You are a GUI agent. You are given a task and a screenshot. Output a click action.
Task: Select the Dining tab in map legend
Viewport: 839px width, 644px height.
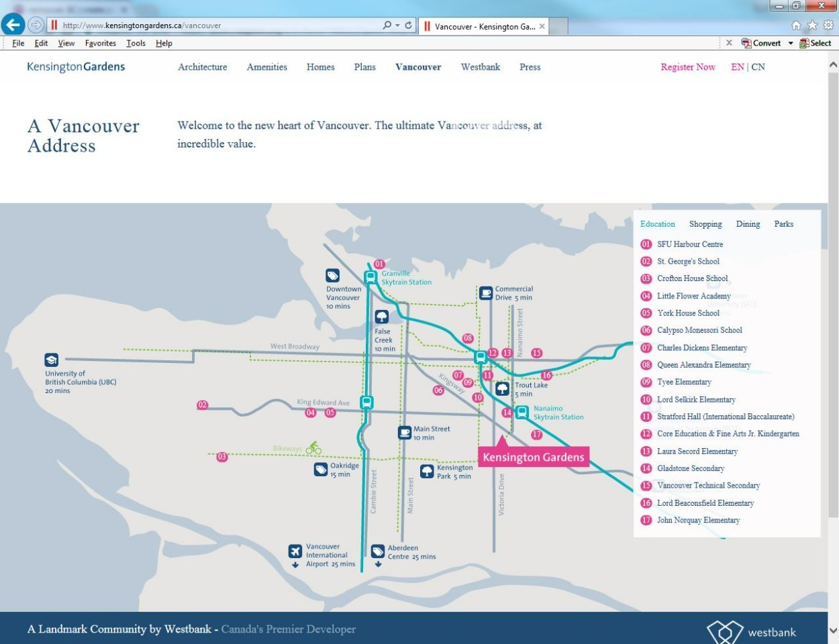(748, 224)
